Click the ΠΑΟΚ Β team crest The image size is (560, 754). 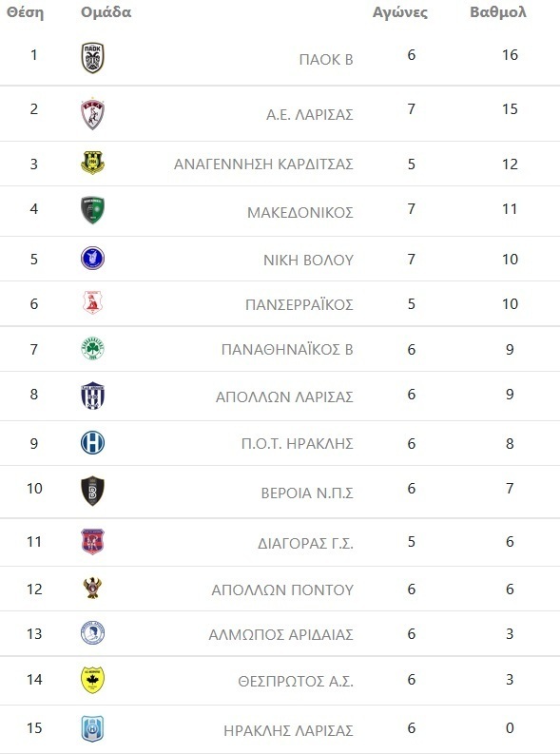[93, 58]
